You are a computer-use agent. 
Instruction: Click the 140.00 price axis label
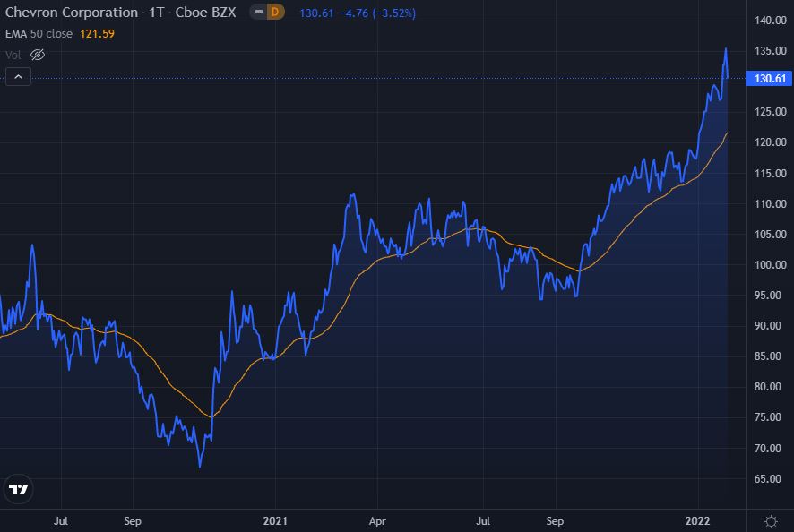tap(770, 21)
